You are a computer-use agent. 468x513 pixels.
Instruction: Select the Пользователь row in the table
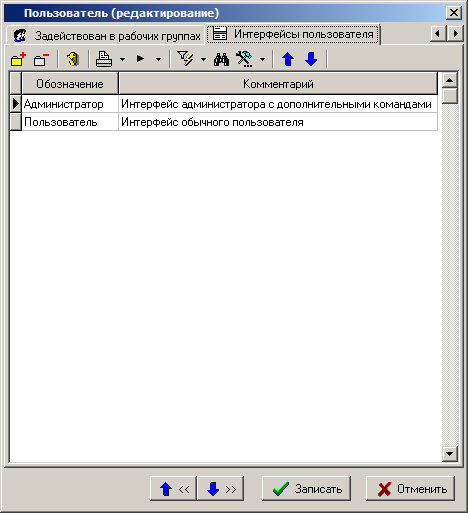pyautogui.click(x=224, y=122)
